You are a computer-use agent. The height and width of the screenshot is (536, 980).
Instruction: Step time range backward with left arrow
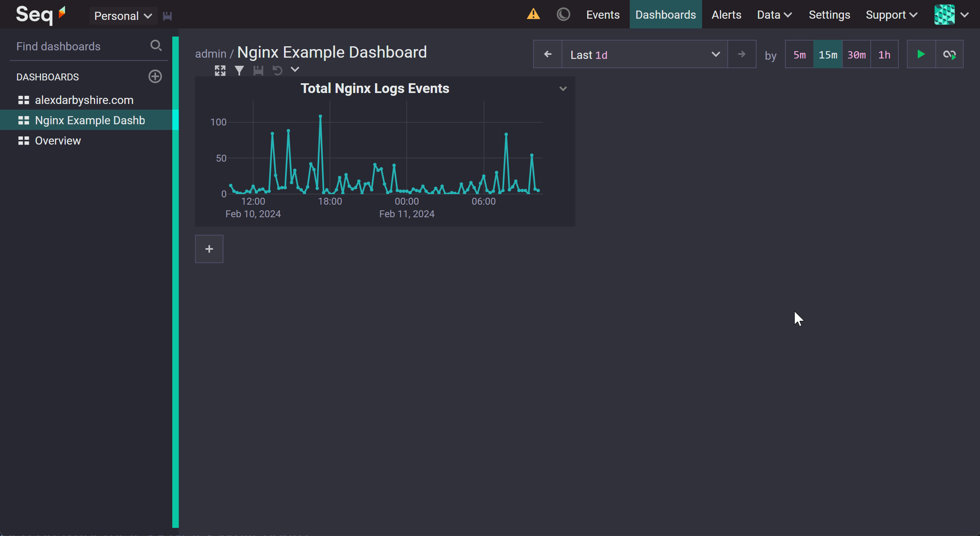[x=548, y=54]
